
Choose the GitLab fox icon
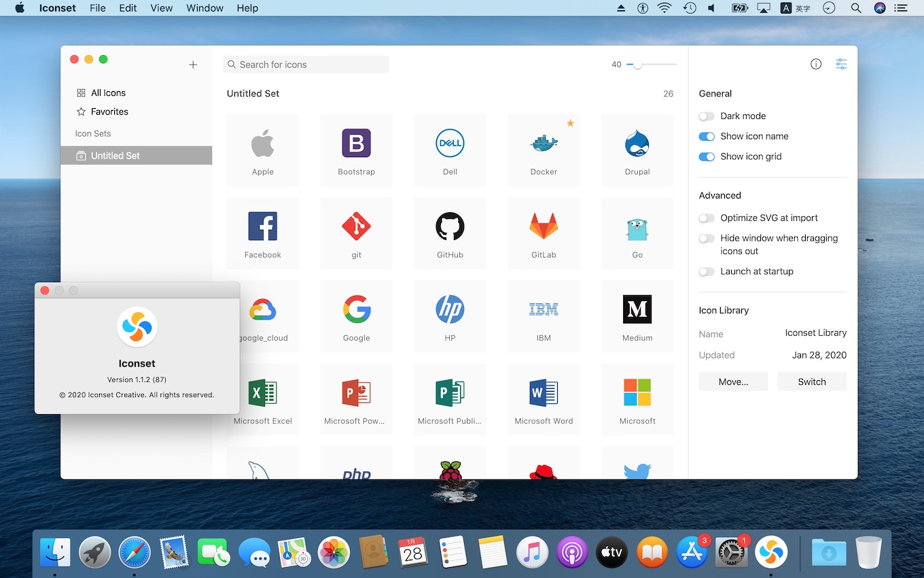coord(544,226)
